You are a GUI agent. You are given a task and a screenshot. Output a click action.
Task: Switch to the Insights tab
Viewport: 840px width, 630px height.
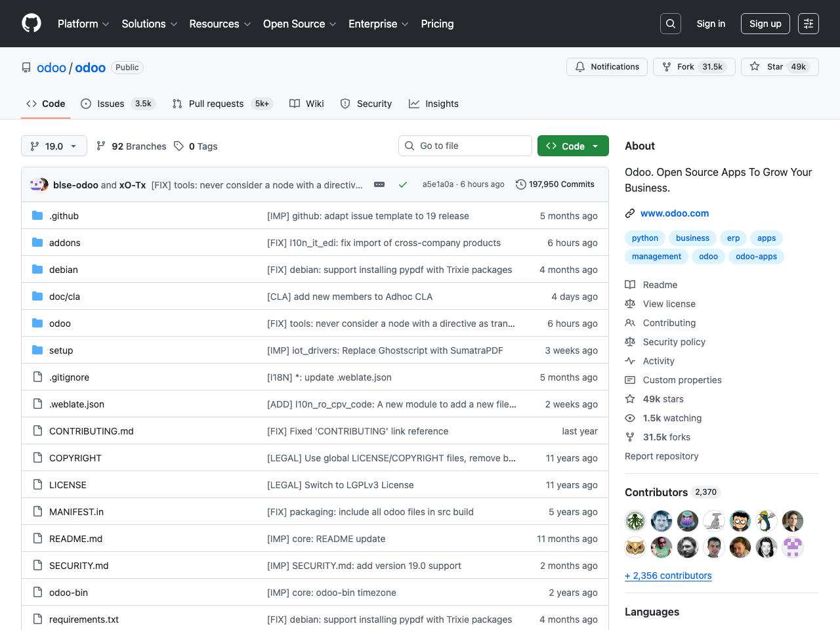pos(434,104)
